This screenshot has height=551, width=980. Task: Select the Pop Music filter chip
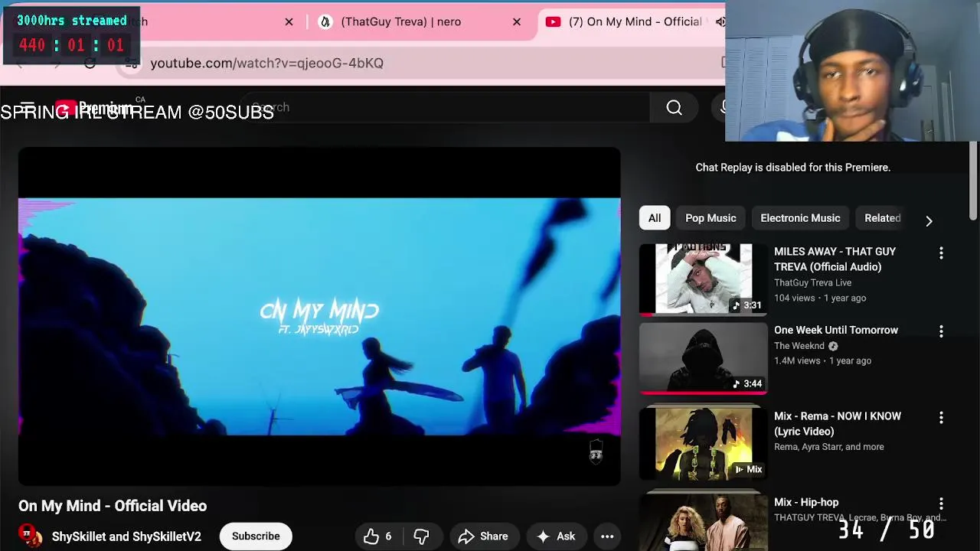710,218
